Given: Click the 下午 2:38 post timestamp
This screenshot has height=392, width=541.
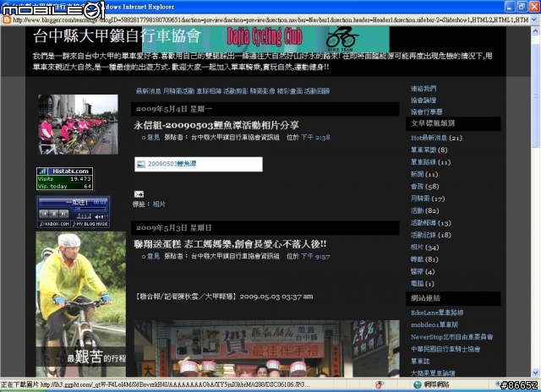Looking at the screenshot, I should tap(315, 137).
